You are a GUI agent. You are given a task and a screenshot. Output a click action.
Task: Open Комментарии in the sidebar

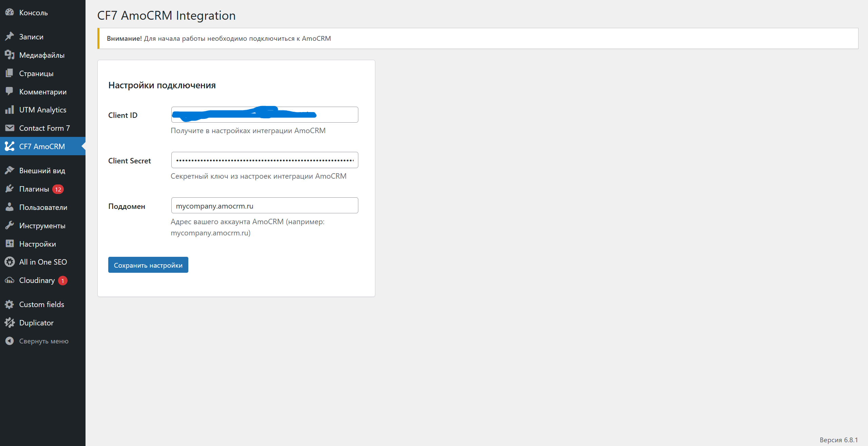coord(43,91)
